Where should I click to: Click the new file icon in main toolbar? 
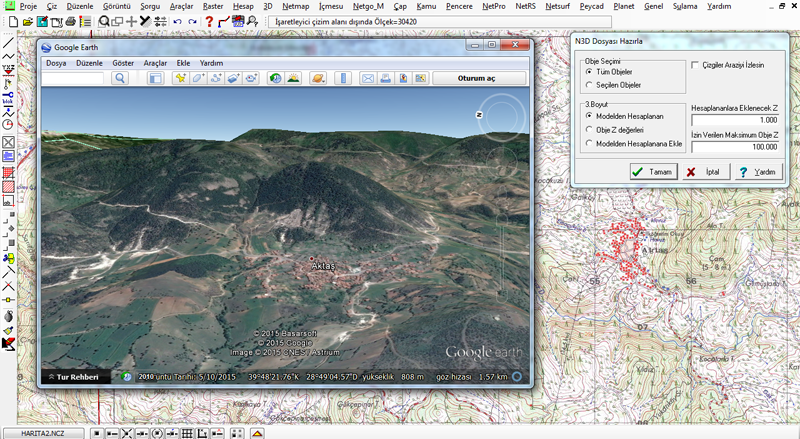coord(13,21)
